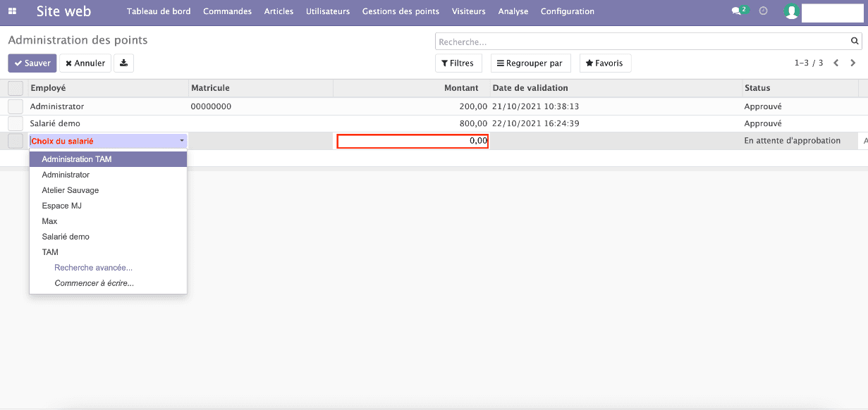
Task: Open the Favoris star menu
Action: tap(605, 63)
